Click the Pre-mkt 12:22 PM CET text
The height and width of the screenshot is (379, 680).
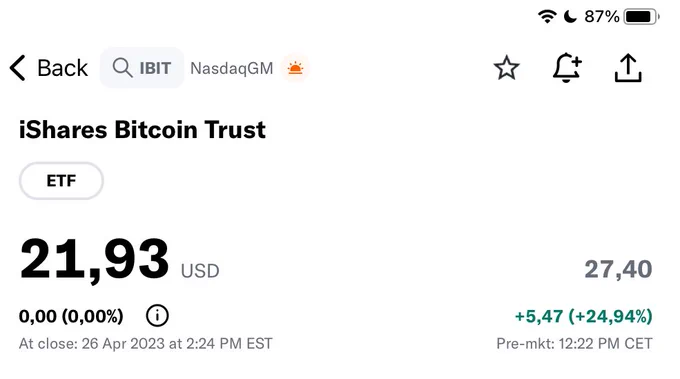[x=574, y=343]
